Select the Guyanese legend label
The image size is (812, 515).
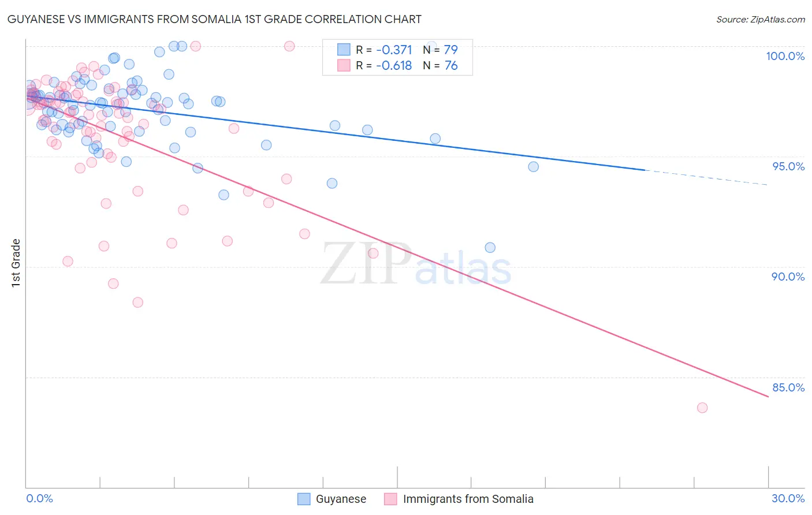click(341, 499)
